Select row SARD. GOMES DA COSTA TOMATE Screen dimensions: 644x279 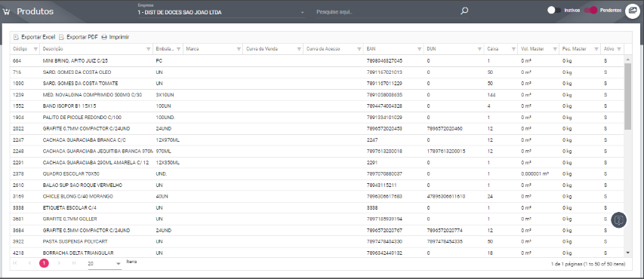tap(317, 83)
